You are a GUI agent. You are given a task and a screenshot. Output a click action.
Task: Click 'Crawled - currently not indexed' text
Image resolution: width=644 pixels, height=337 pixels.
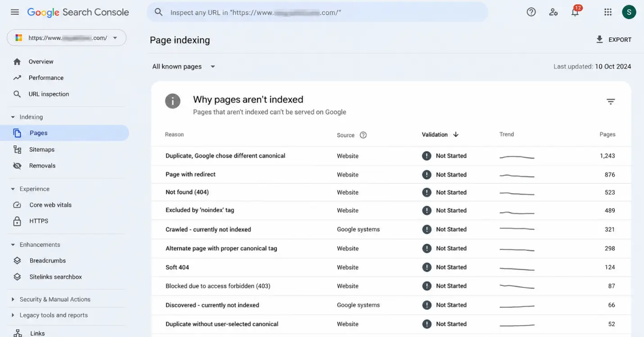click(x=209, y=229)
